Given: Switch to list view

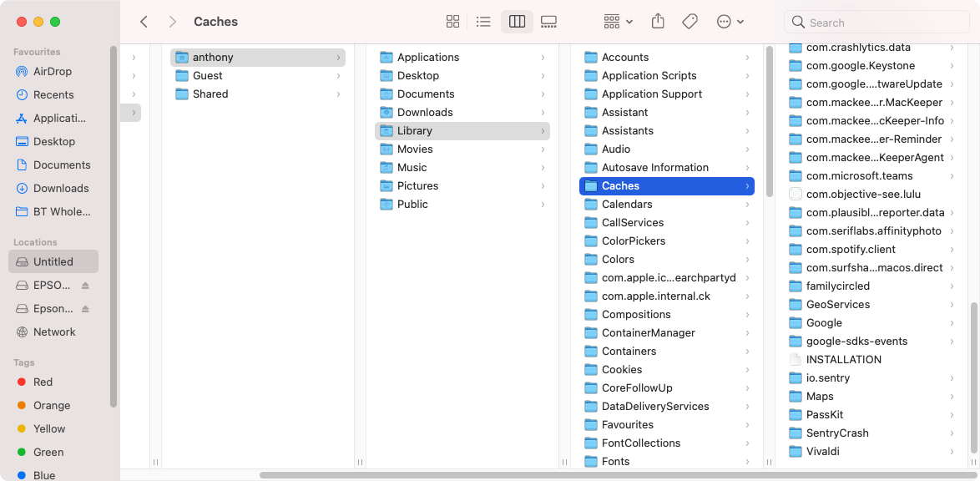Looking at the screenshot, I should (x=483, y=22).
